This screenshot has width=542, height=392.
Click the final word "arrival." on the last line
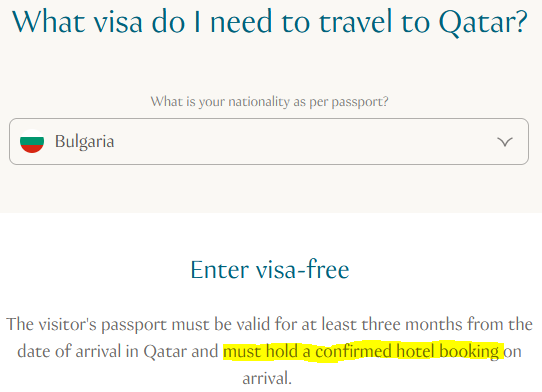click(267, 378)
